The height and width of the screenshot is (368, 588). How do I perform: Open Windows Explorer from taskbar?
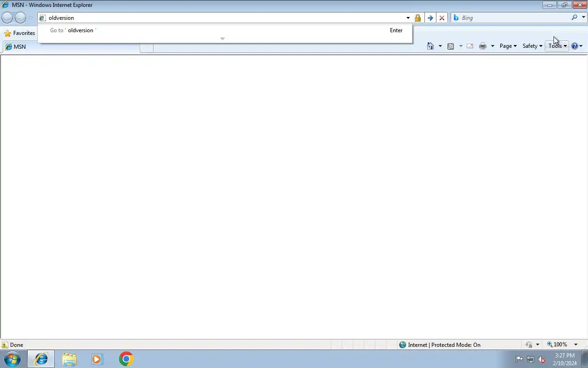(69, 359)
